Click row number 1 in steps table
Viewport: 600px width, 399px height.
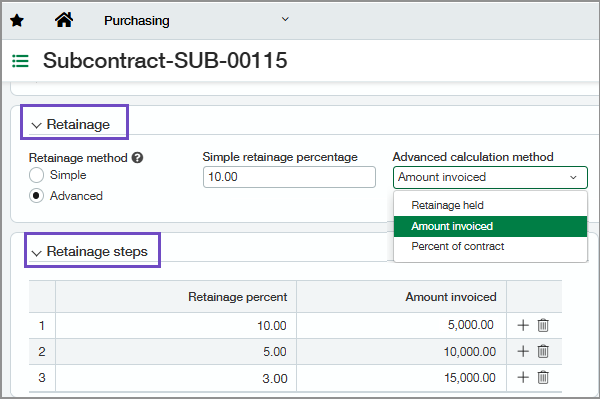pos(42,326)
